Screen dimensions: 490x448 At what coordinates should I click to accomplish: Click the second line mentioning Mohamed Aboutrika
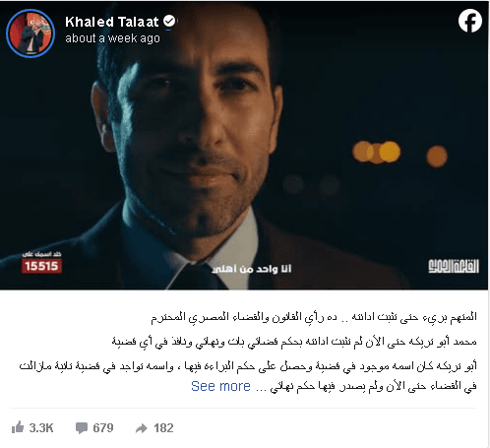(294, 342)
